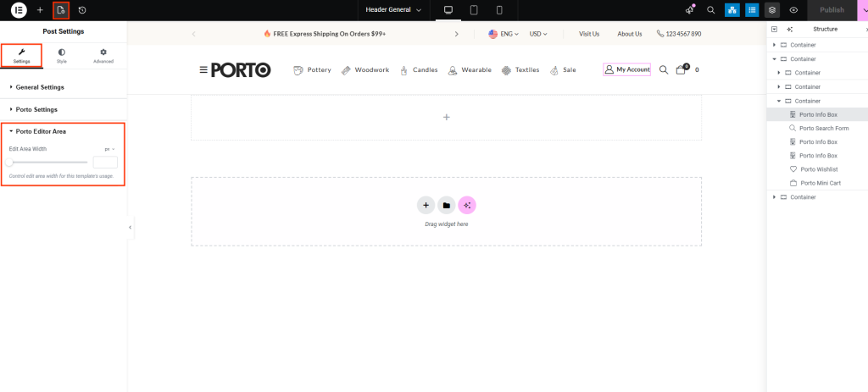Collapse the Porto Editor Area section
The height and width of the screenshot is (392, 868).
[41, 131]
